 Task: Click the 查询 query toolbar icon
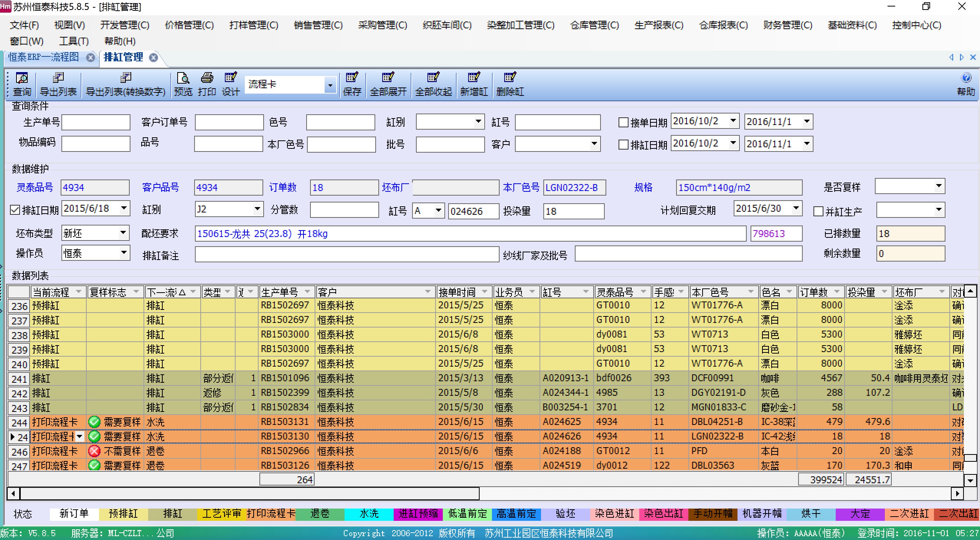coord(22,84)
